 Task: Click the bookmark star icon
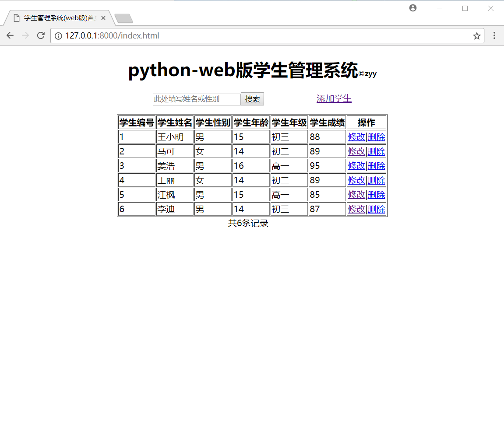[476, 36]
